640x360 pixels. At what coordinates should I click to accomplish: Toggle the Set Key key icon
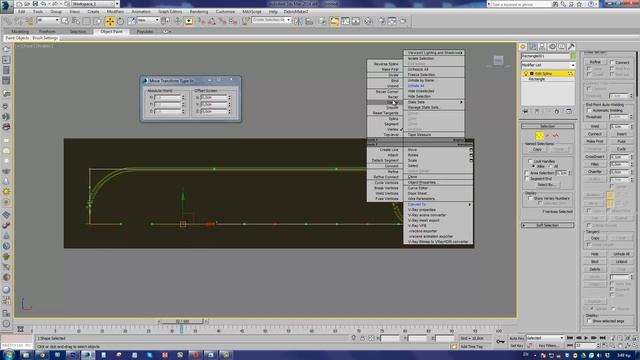(x=500, y=342)
